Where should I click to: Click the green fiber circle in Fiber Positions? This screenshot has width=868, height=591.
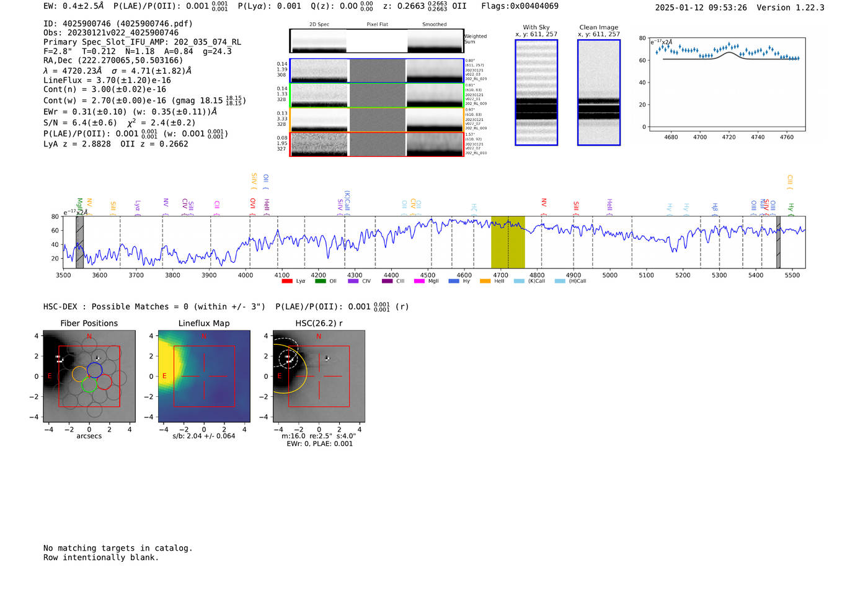point(89,384)
